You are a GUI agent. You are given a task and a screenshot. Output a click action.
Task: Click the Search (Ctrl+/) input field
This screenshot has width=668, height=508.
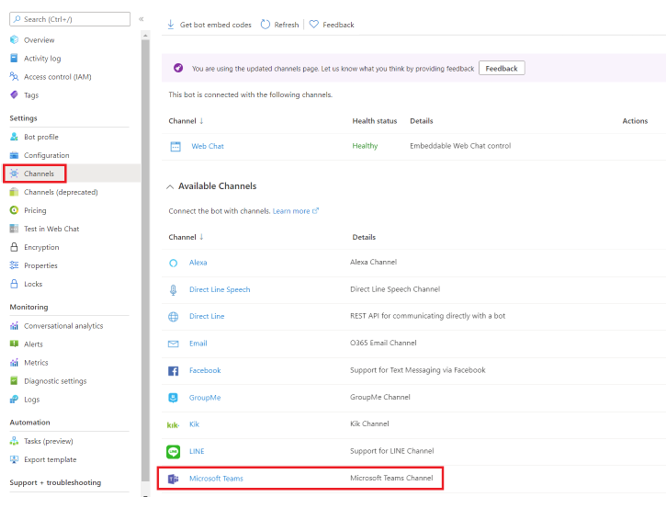point(70,19)
